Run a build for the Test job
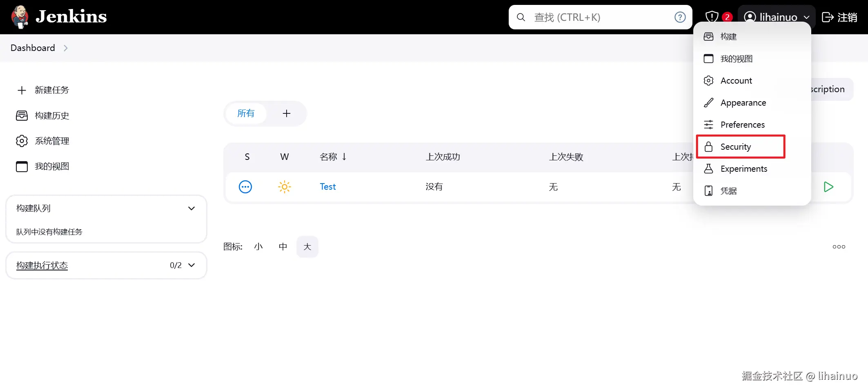This screenshot has height=392, width=868. pos(829,187)
